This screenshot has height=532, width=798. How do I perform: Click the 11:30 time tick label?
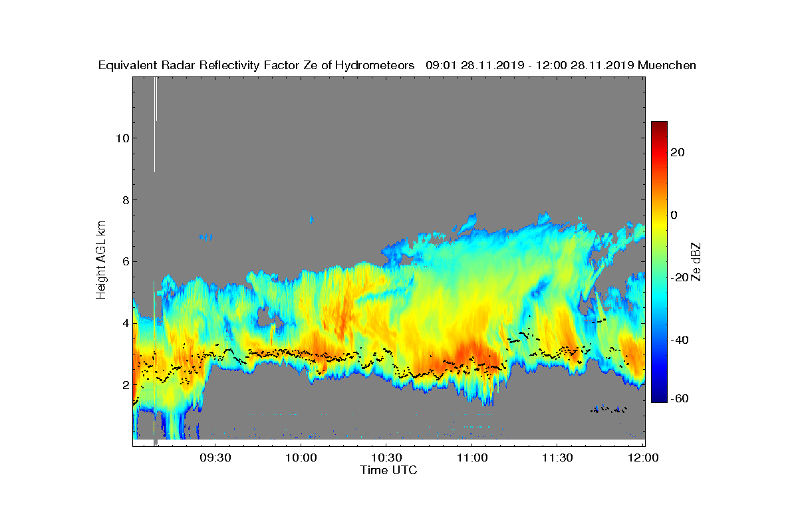click(558, 458)
